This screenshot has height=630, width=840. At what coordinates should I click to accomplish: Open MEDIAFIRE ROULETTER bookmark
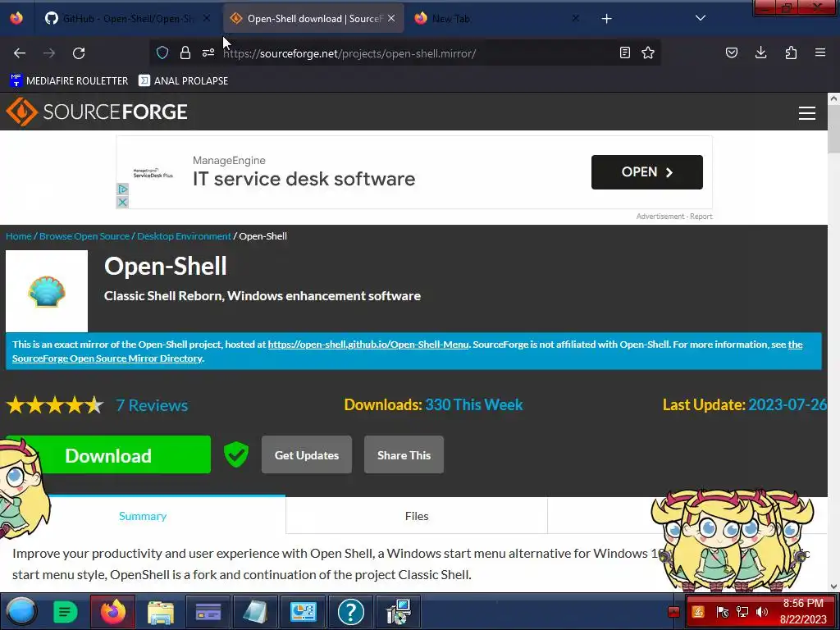(x=69, y=81)
